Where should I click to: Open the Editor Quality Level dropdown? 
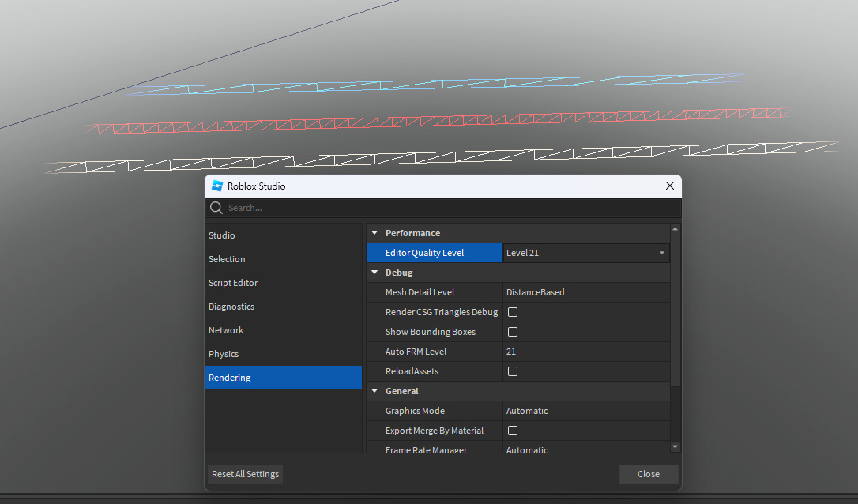585,253
